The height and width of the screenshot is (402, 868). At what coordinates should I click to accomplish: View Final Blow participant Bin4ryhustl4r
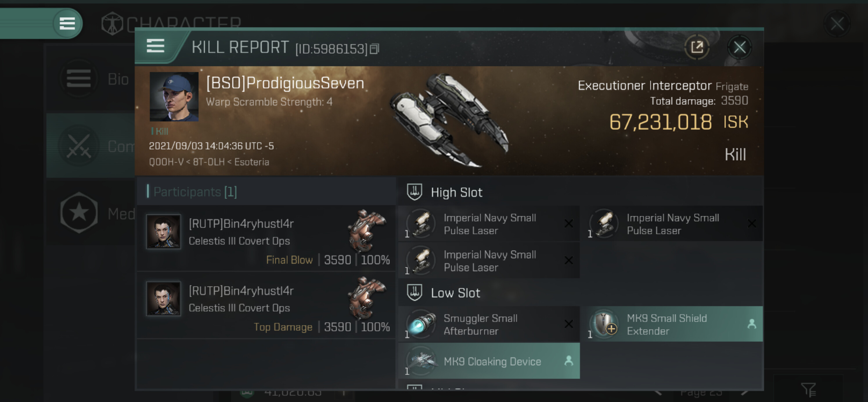tap(241, 224)
